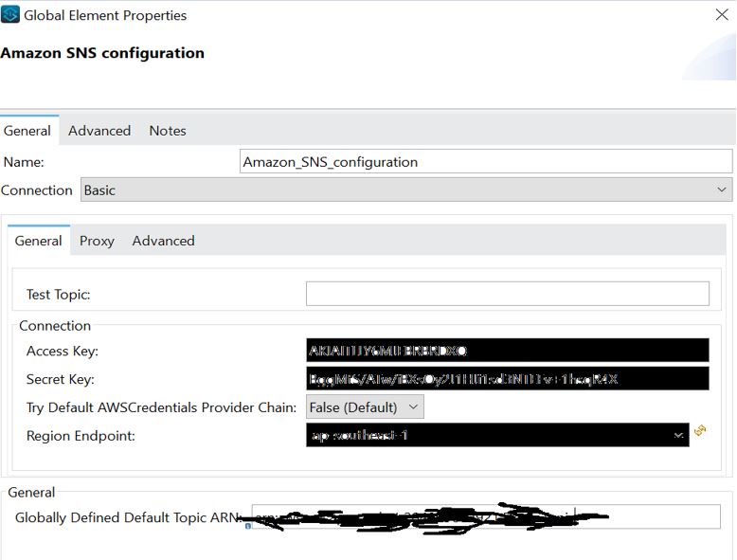
Task: Switch to the Proxy tab
Action: 97,241
